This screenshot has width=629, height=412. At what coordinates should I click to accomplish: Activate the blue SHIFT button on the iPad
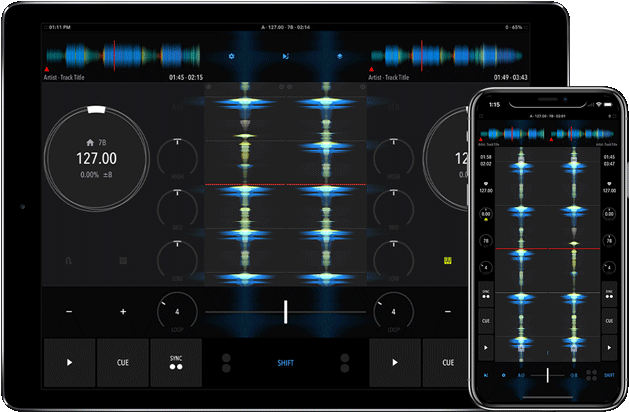coord(286,363)
